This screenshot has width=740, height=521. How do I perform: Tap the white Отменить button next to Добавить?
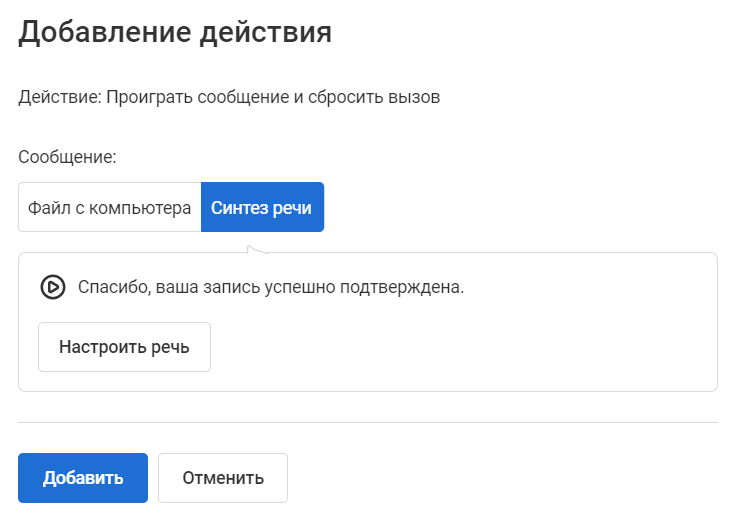tap(223, 478)
